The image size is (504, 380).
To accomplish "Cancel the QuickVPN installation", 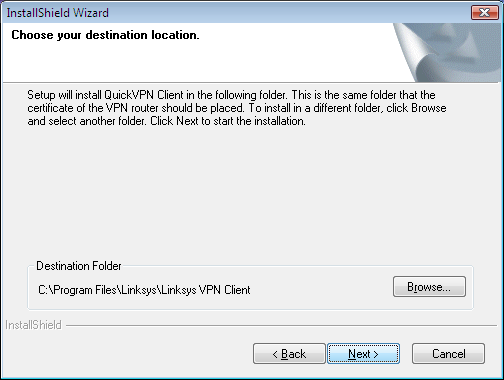I will (448, 353).
